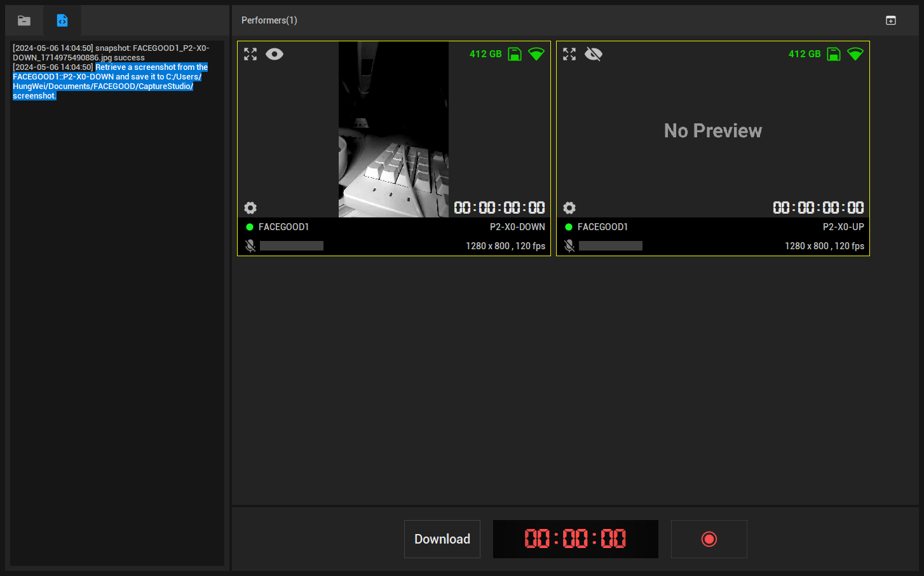Click storage disk icon on P2-X0-DOWN card
This screenshot has width=924, height=576.
point(515,54)
